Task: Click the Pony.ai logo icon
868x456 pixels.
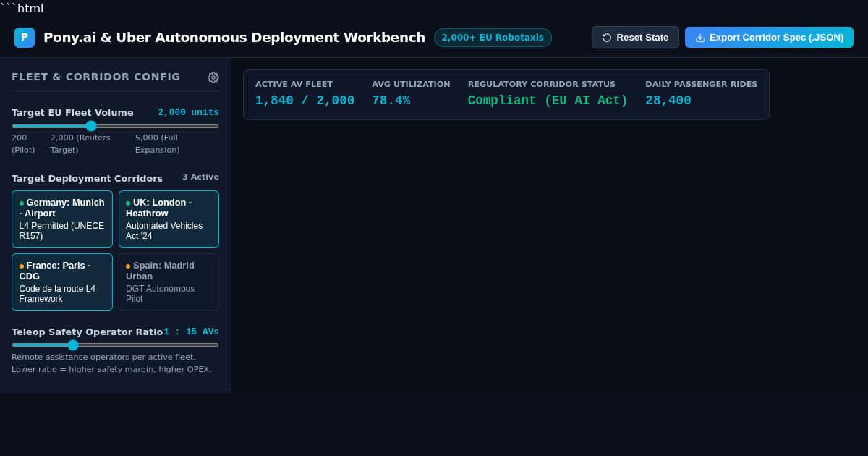Action: [25, 38]
